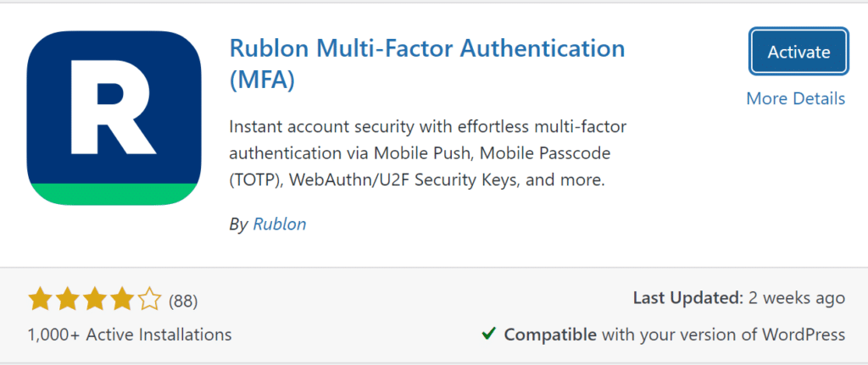This screenshot has height=365, width=868.
Task: Click the "2 weeks ago" update time
Action: tap(796, 298)
